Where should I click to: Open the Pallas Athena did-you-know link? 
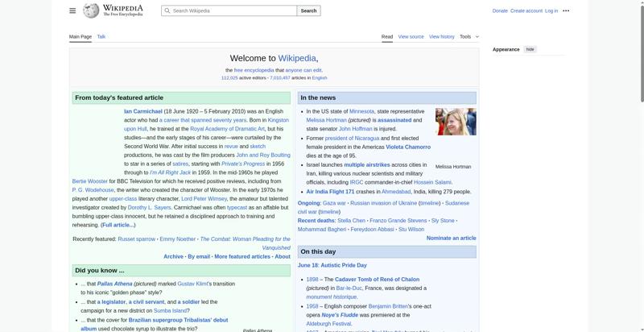pyautogui.click(x=114, y=284)
